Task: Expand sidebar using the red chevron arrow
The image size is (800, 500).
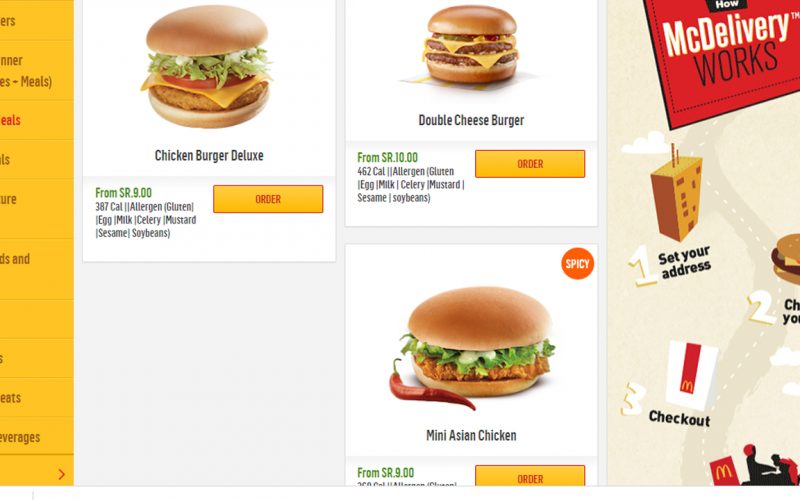Action: 61,474
